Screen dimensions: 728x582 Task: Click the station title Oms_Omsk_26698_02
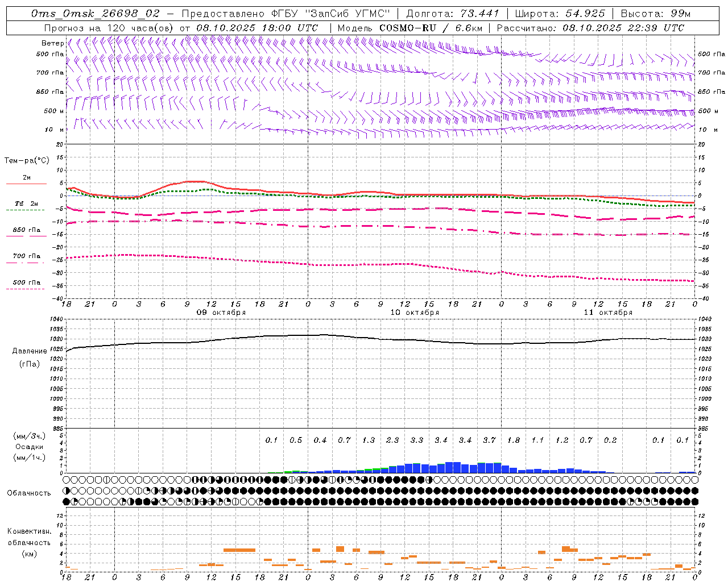pyautogui.click(x=96, y=14)
